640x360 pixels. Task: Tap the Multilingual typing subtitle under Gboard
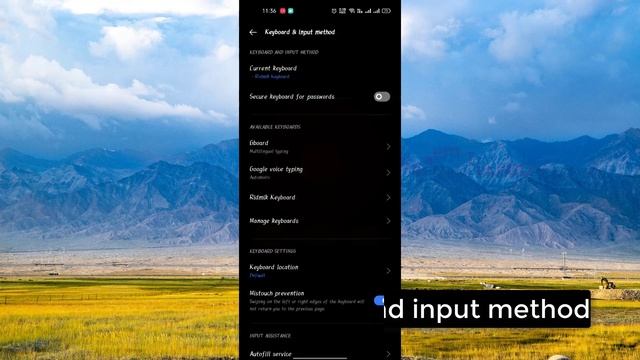(269, 151)
